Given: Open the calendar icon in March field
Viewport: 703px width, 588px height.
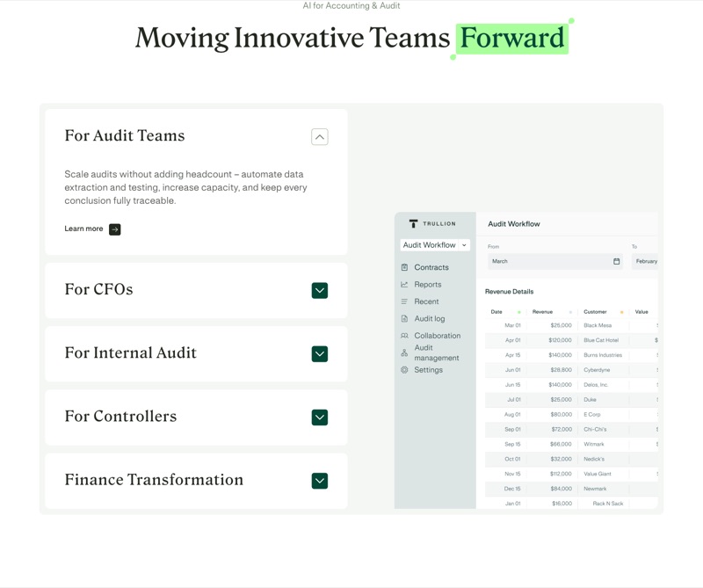Looking at the screenshot, I should point(617,262).
